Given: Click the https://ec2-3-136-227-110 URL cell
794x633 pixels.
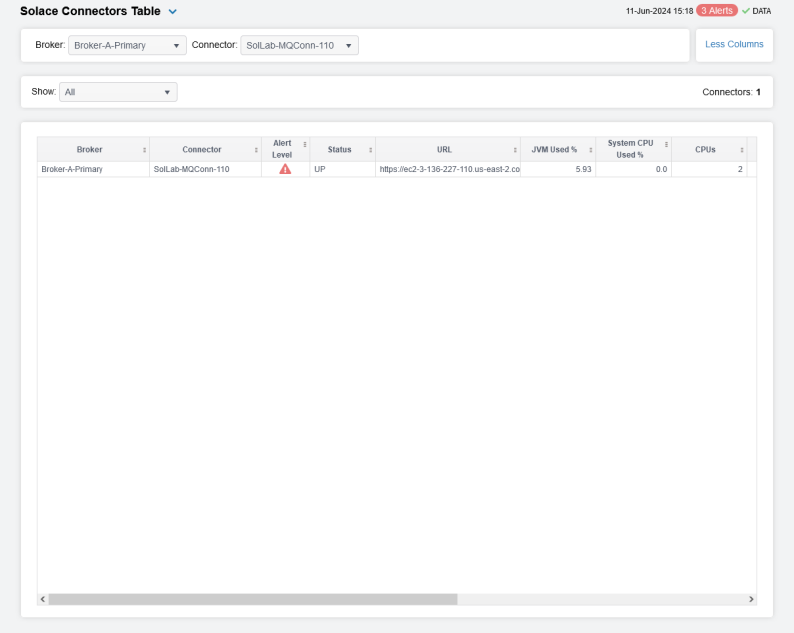Looking at the screenshot, I should 448,169.
